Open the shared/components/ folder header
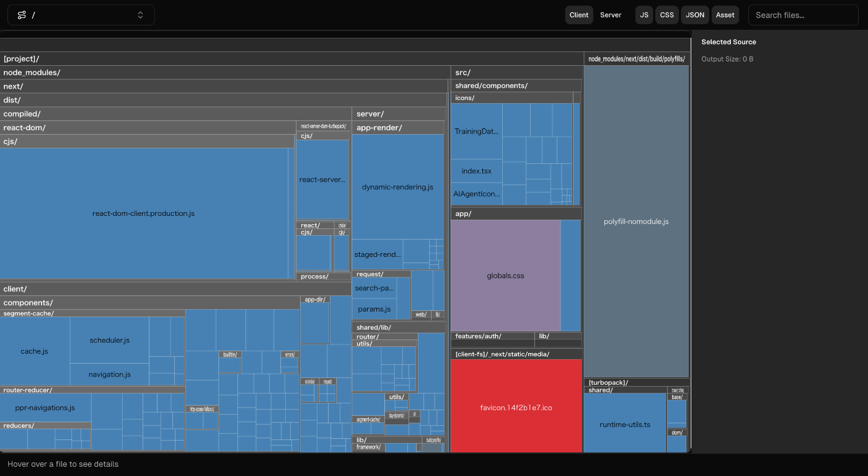This screenshot has width=868, height=476. coord(516,86)
